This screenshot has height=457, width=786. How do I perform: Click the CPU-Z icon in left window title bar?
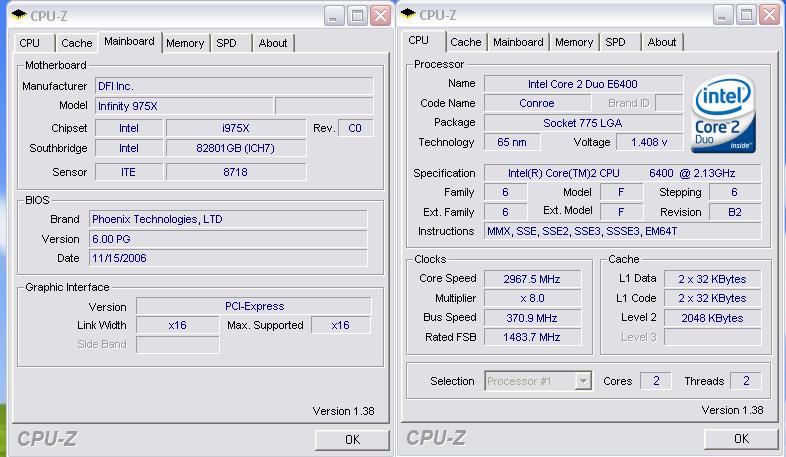tap(19, 15)
